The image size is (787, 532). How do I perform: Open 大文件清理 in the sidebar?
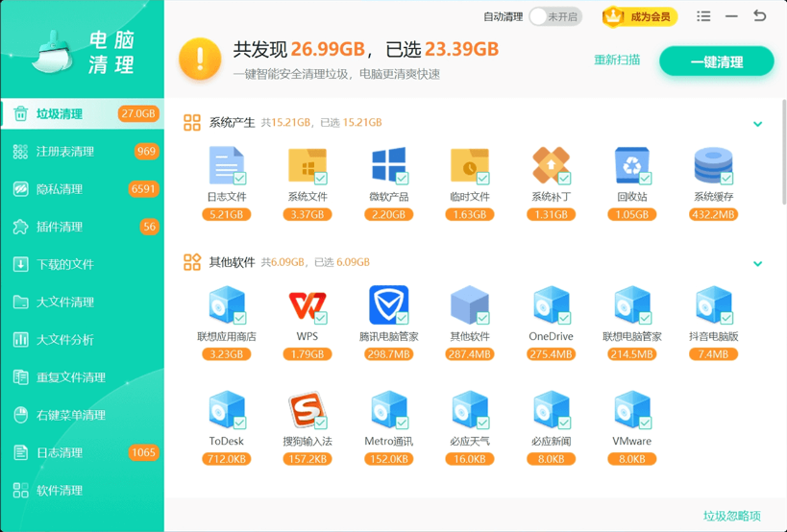point(83,302)
